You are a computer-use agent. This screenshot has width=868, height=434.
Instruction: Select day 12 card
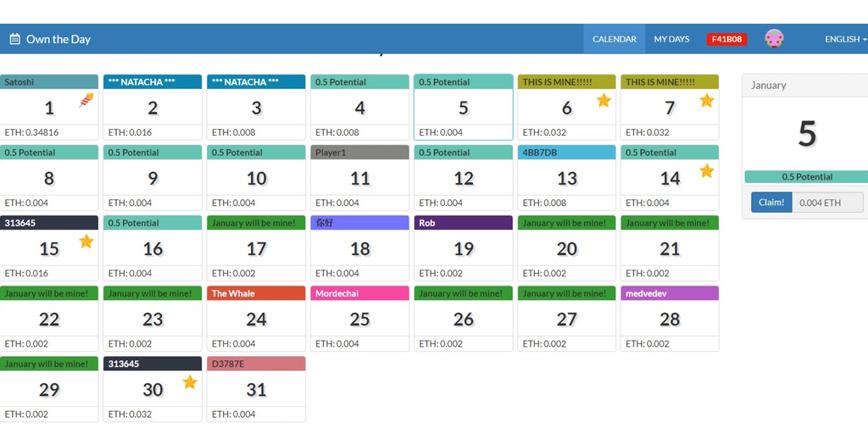464,178
